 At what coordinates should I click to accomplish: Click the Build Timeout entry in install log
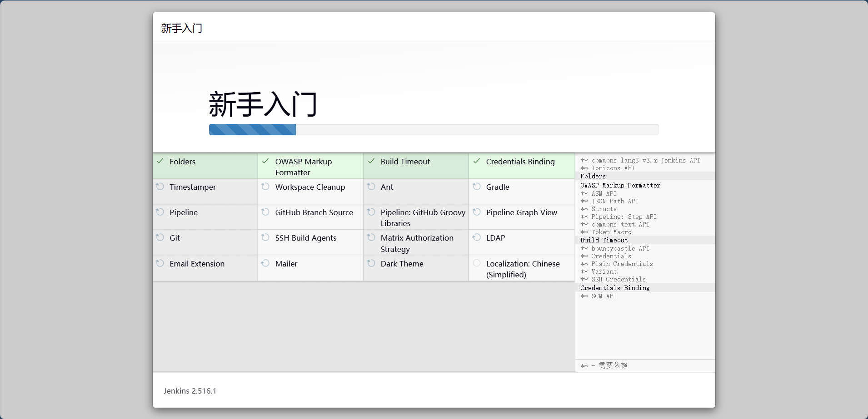pos(604,240)
